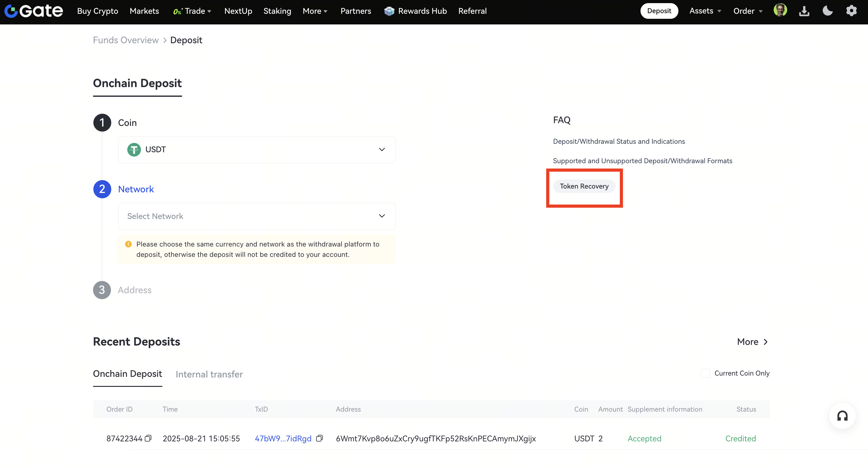The height and width of the screenshot is (468, 868).
Task: Click the Gate logo icon
Action: coord(11,11)
